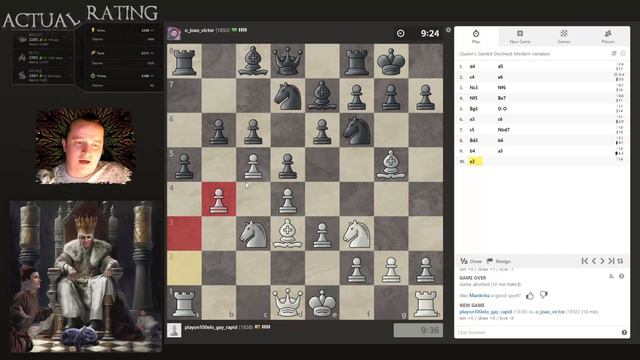Open the Players tab

coord(608,36)
